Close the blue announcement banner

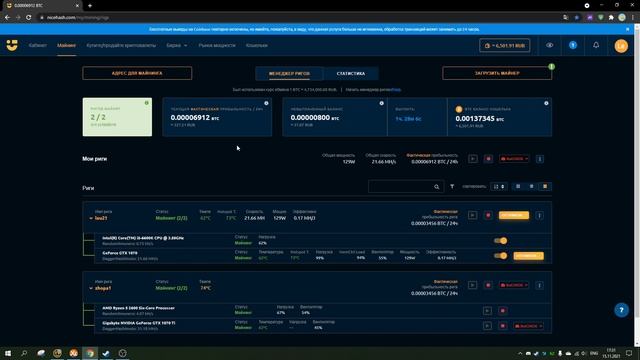point(627,29)
